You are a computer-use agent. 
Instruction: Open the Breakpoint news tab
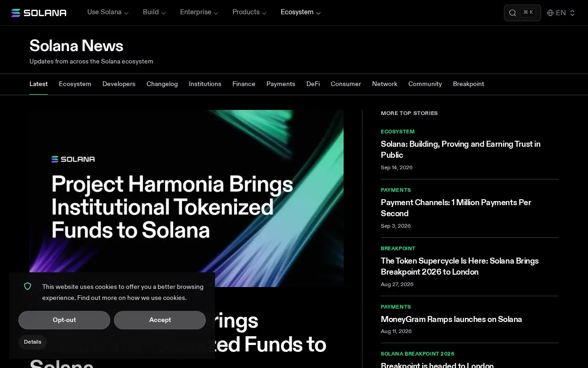point(469,84)
